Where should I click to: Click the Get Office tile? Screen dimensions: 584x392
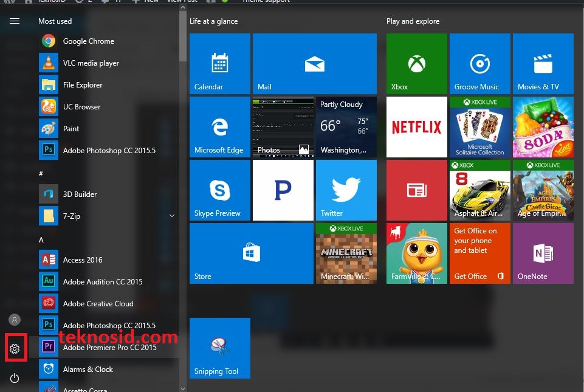click(480, 253)
